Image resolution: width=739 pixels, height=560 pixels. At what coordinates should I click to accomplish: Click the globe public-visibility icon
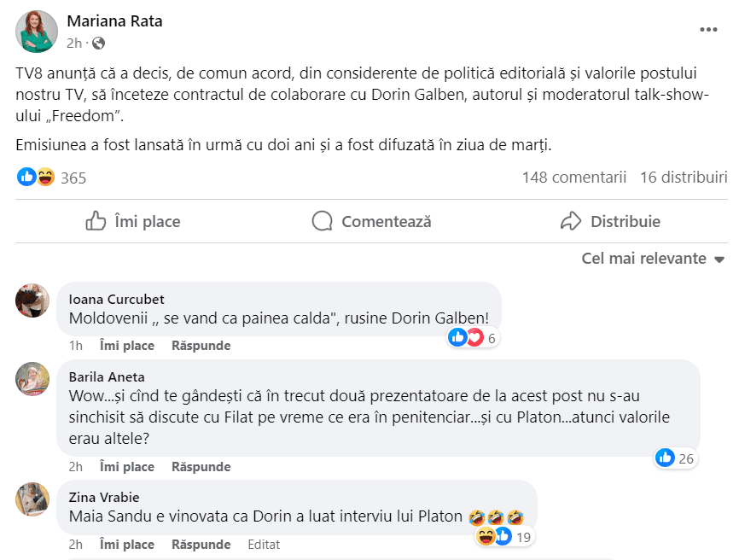98,43
